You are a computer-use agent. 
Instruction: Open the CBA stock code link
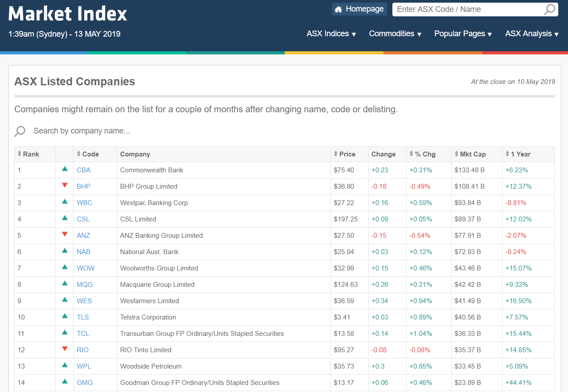[x=84, y=170]
